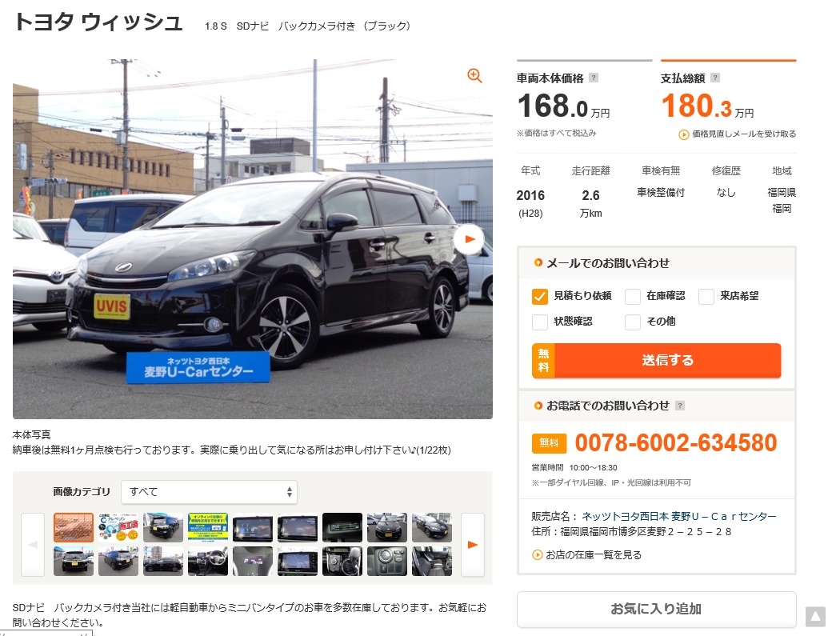This screenshot has width=840, height=636.
Task: Select the steering wheel interior thumbnail
Action: point(208,561)
